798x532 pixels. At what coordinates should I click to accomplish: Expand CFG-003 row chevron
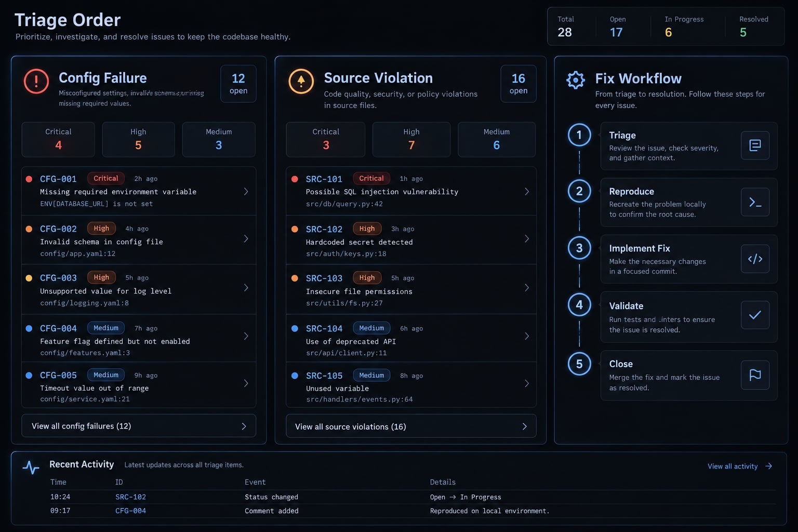point(246,287)
